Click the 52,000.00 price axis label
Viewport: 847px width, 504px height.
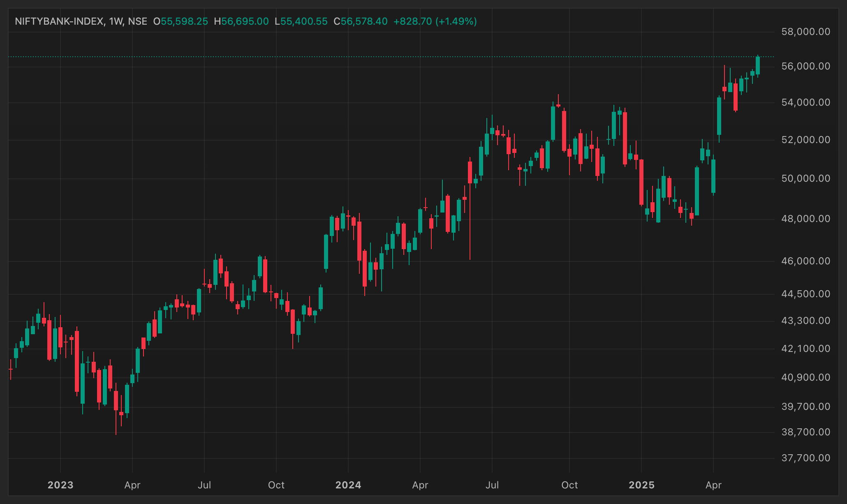806,140
